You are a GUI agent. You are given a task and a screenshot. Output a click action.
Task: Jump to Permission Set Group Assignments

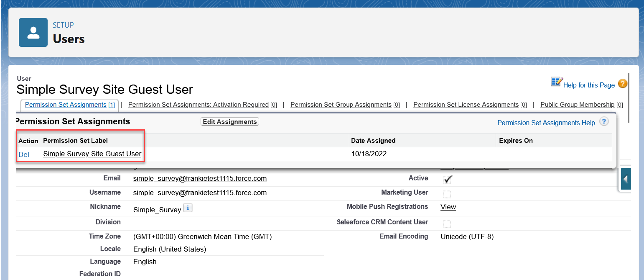[x=341, y=105]
